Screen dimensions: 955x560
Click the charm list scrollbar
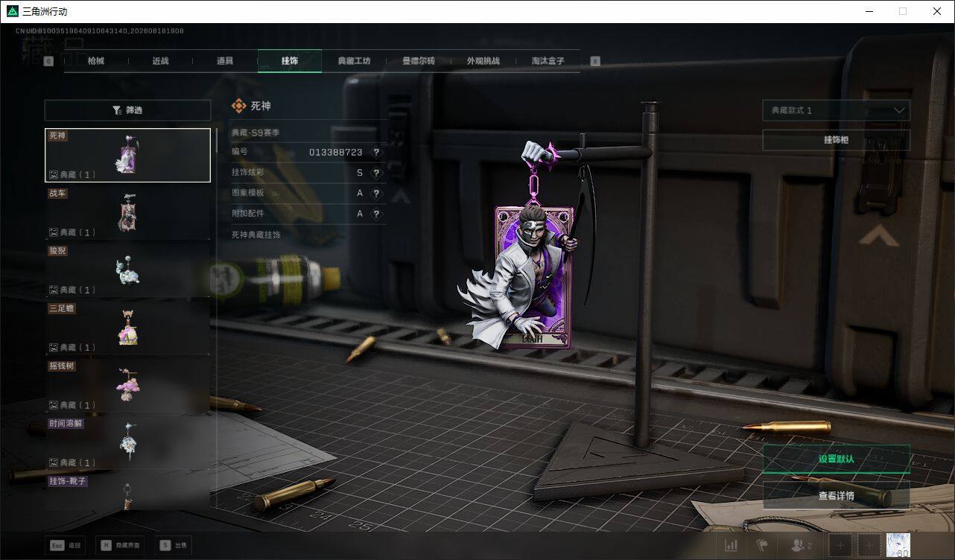pyautogui.click(x=216, y=140)
